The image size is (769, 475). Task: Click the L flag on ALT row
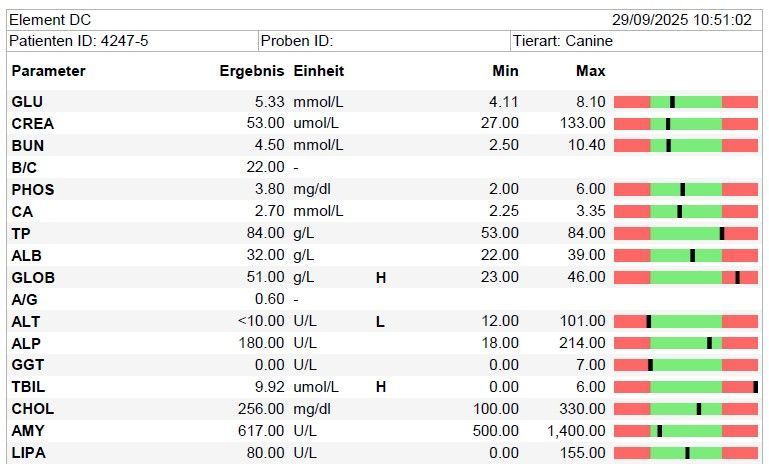[x=380, y=321]
